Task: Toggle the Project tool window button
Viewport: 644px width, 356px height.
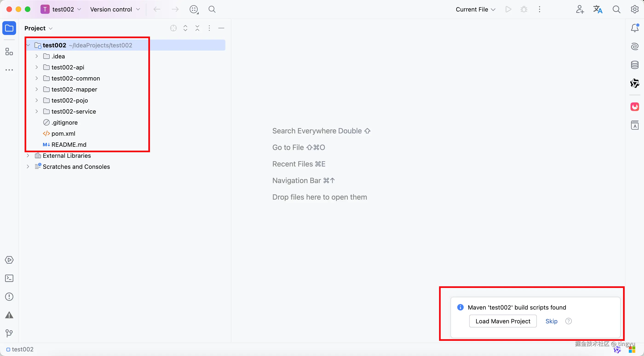Action: point(9,28)
